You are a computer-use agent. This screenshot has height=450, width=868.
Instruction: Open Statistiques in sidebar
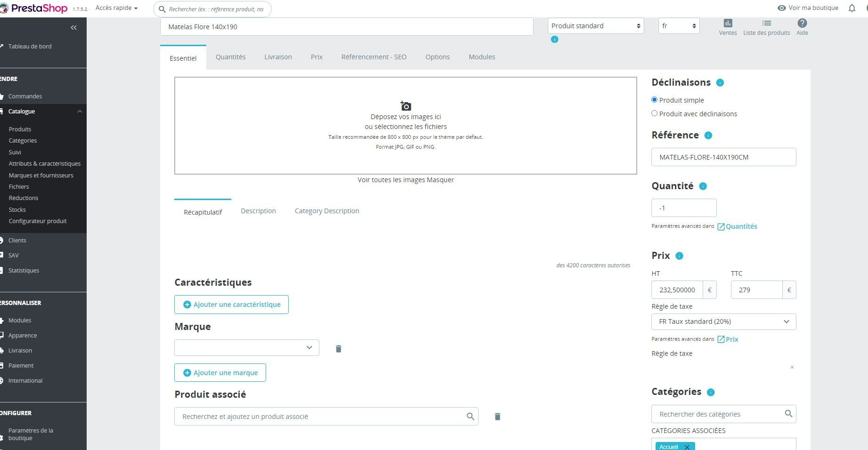pyautogui.click(x=24, y=270)
